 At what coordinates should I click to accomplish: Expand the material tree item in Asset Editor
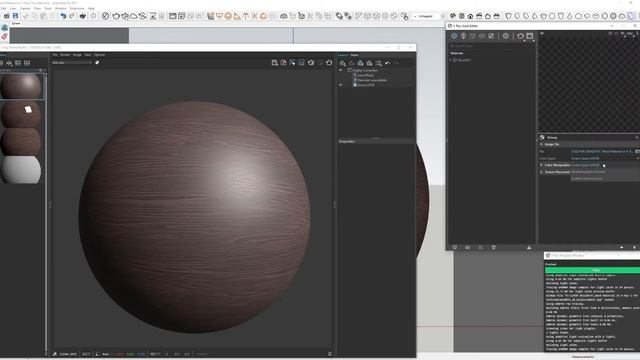[x=451, y=60]
